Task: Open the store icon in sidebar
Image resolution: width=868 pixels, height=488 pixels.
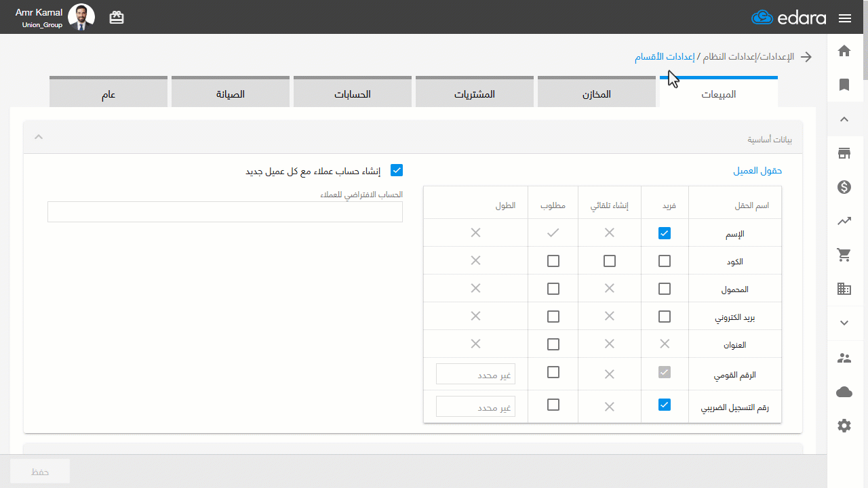Action: (844, 153)
